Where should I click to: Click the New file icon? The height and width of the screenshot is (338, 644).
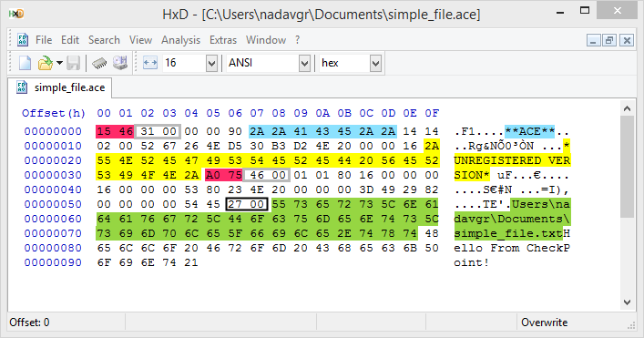tap(26, 63)
